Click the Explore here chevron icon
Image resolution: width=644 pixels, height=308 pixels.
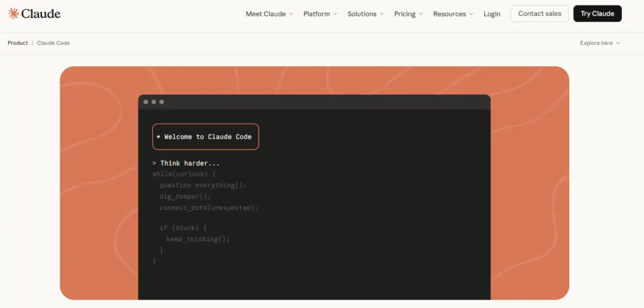point(618,43)
